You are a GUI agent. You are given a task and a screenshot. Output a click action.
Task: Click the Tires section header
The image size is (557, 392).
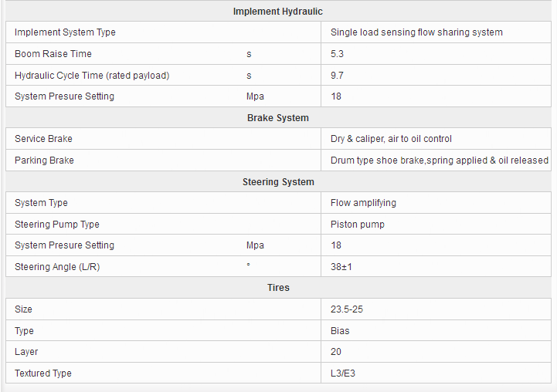tap(278, 288)
